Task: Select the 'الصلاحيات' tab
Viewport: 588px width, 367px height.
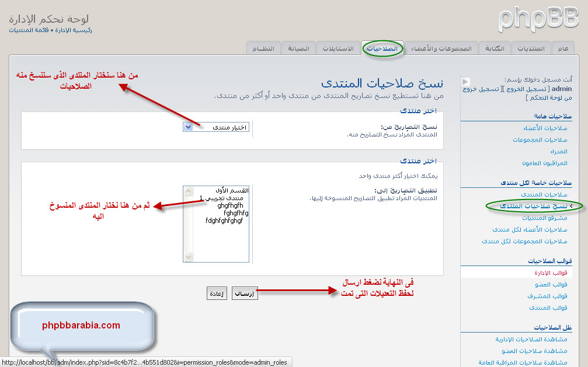Action: tap(382, 48)
